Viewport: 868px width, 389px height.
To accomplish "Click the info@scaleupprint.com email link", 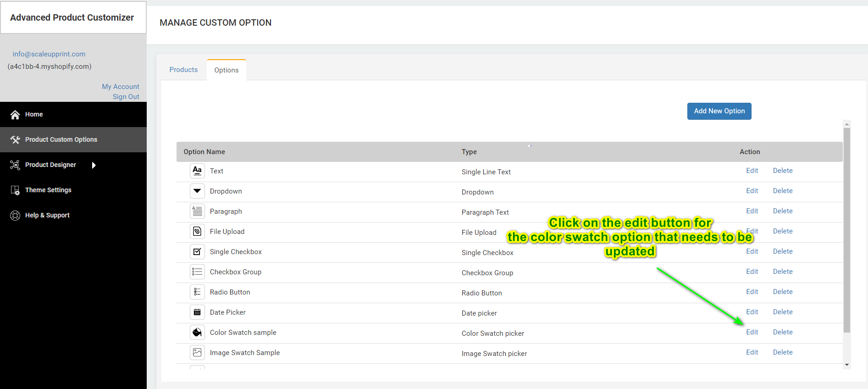I will click(49, 54).
